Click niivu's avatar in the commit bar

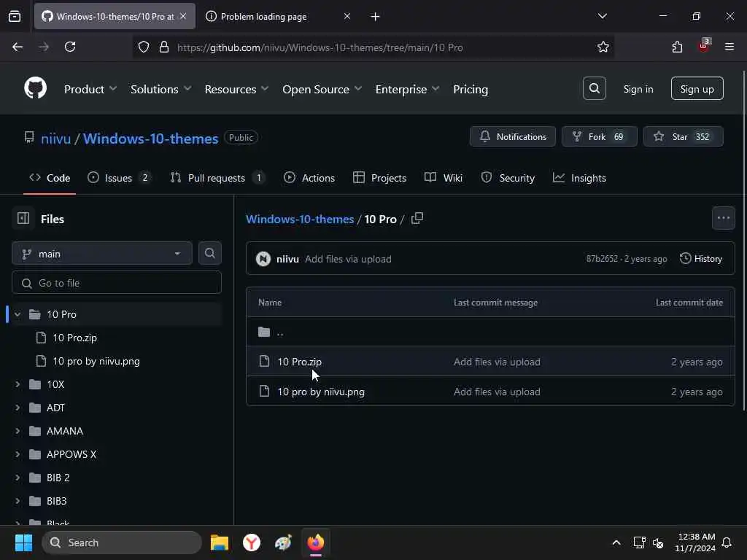[263, 259]
